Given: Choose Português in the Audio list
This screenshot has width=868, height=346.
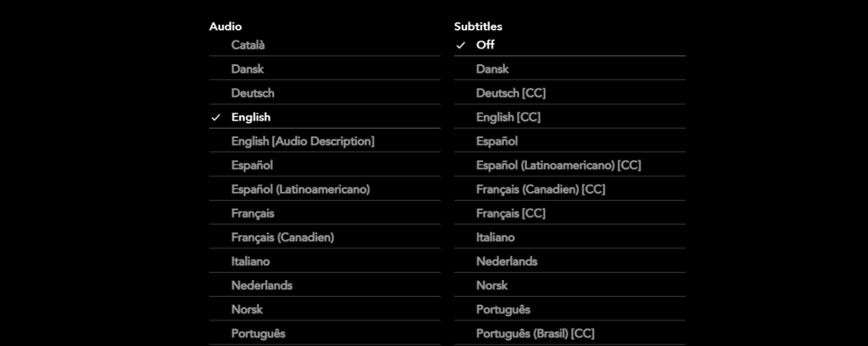Looking at the screenshot, I should (x=325, y=334).
